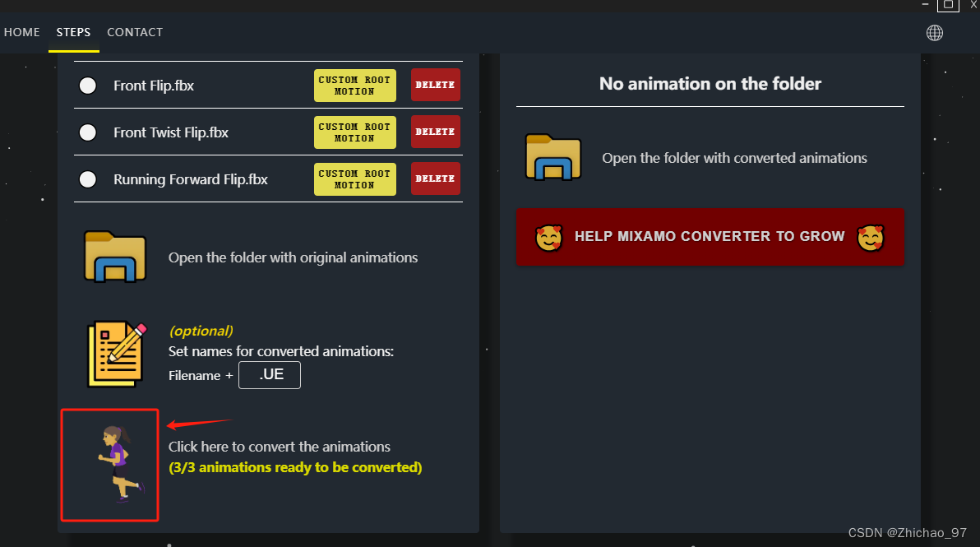This screenshot has width=980, height=547.
Task: Click the right heart-face emoji on banner
Action: click(x=871, y=238)
